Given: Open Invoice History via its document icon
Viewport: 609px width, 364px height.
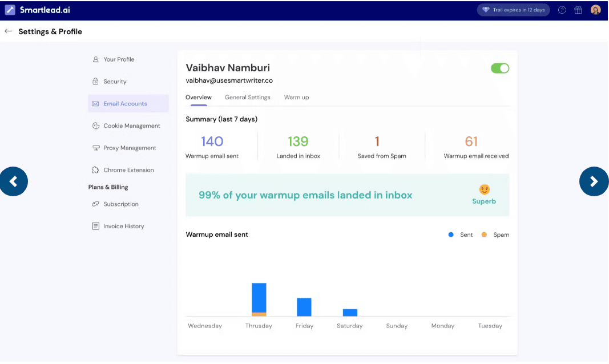Looking at the screenshot, I should (x=96, y=226).
